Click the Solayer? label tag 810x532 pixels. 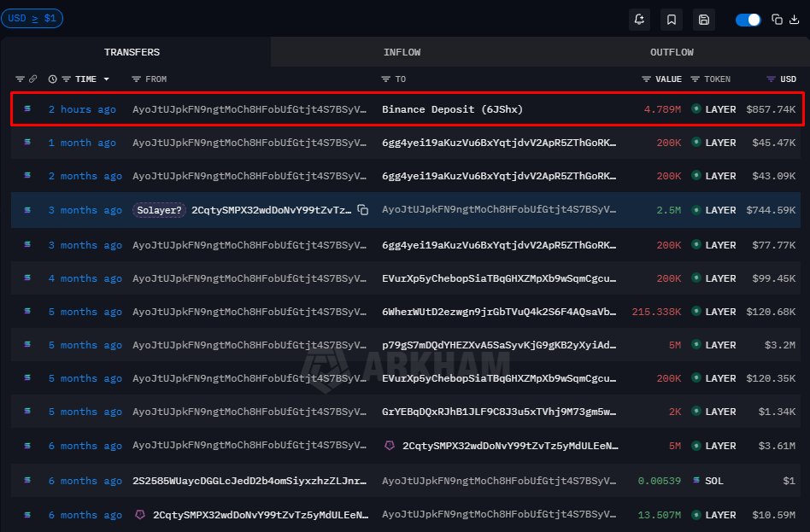click(x=159, y=210)
